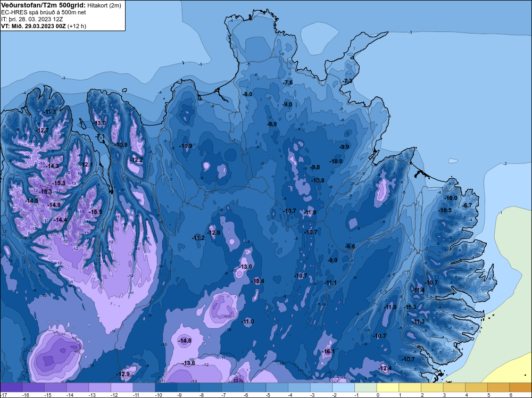
Task: Click the -14.3 temperature value
Action: 53,166
